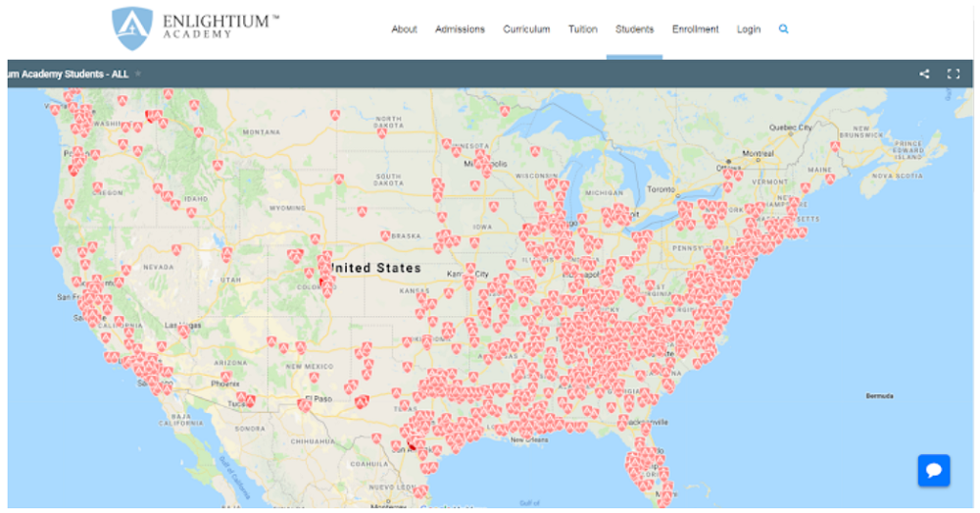Click the SONORA map label

(250, 429)
